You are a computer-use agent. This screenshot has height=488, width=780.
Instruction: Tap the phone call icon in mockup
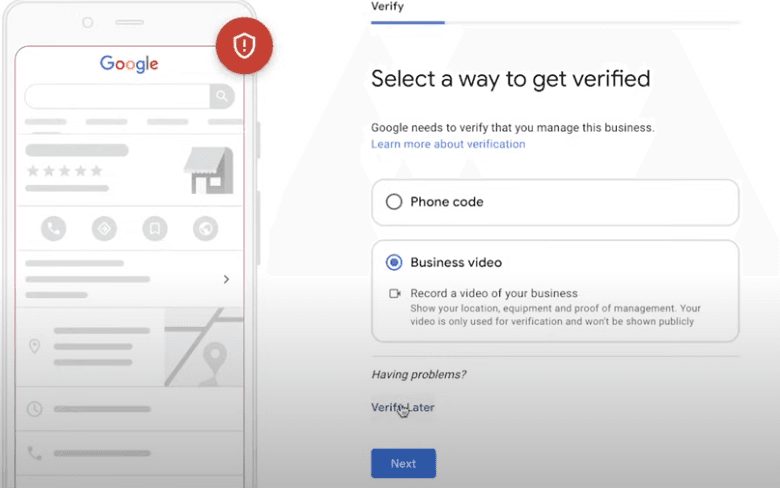point(54,229)
